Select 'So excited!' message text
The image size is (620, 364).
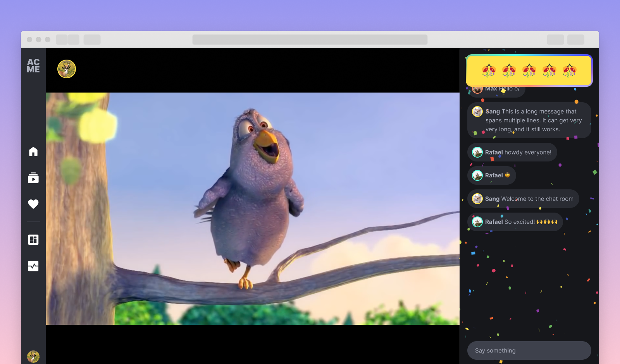pyautogui.click(x=520, y=222)
